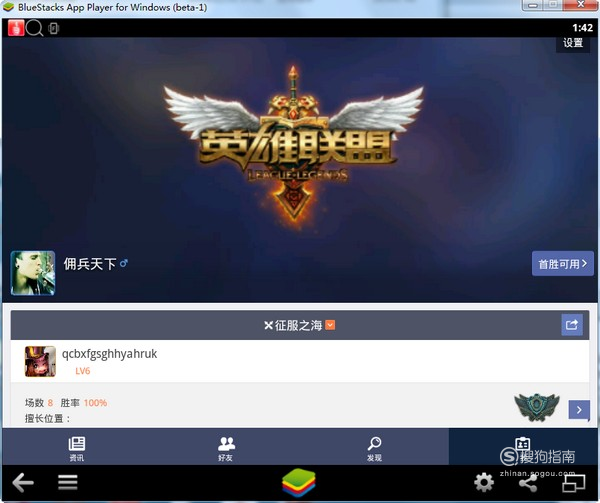The width and height of the screenshot is (600, 503).
Task: Click the rank emblem badge
Action: click(535, 407)
